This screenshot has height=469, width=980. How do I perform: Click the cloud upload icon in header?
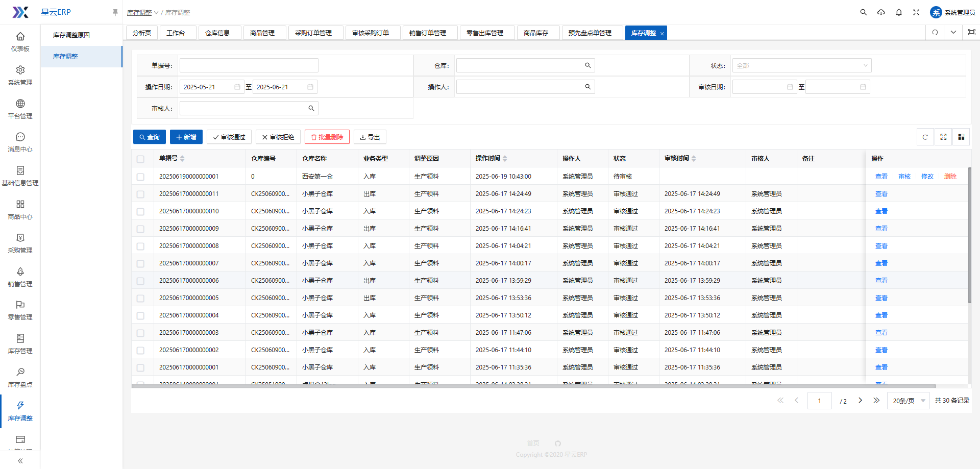tap(881, 12)
